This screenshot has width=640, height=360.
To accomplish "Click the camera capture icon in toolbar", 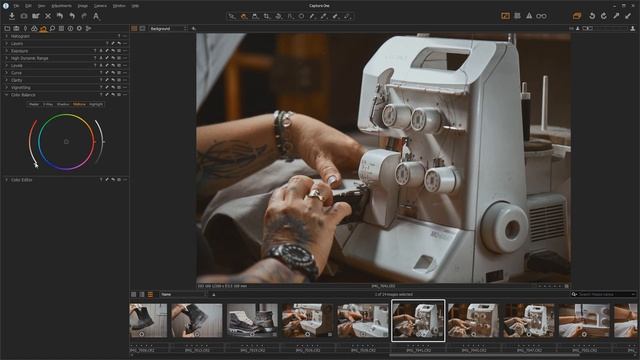I will tap(24, 16).
